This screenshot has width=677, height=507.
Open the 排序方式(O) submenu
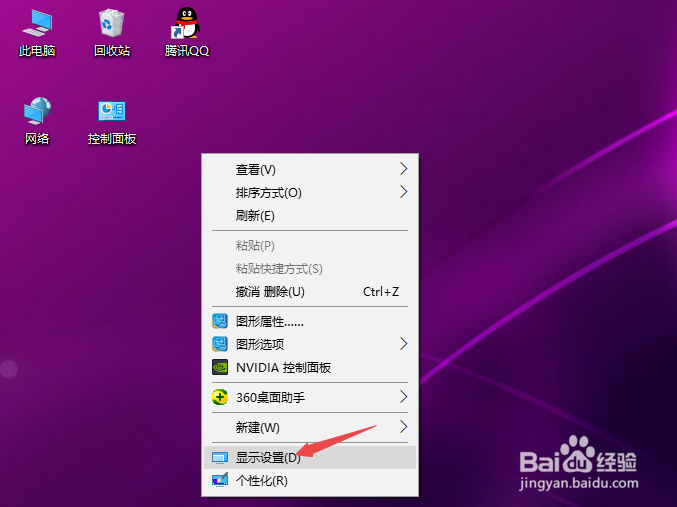pos(310,192)
